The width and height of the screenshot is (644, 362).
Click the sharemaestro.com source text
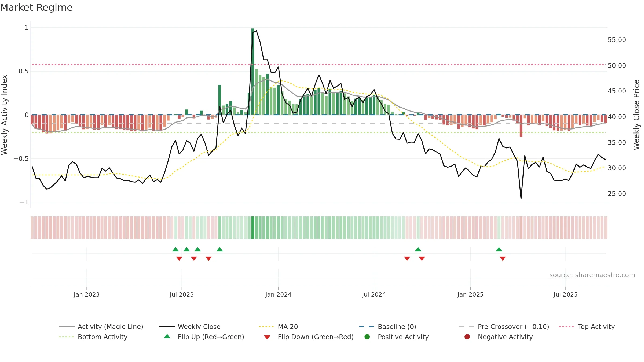pyautogui.click(x=592, y=275)
